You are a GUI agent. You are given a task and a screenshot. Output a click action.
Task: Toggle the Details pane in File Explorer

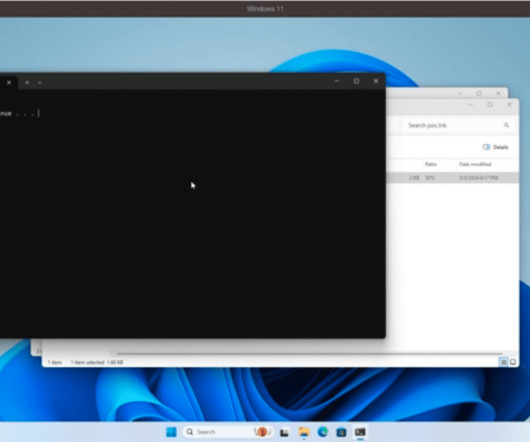[496, 147]
